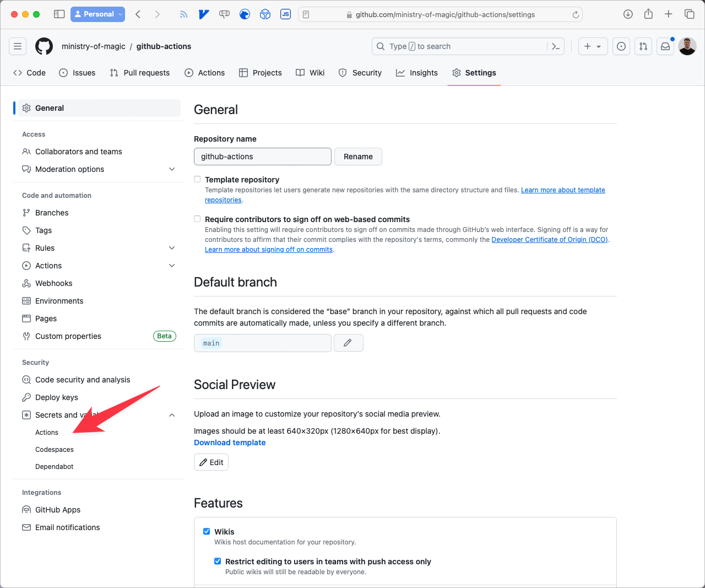
Task: Open Dependabot secrets page
Action: point(55,467)
